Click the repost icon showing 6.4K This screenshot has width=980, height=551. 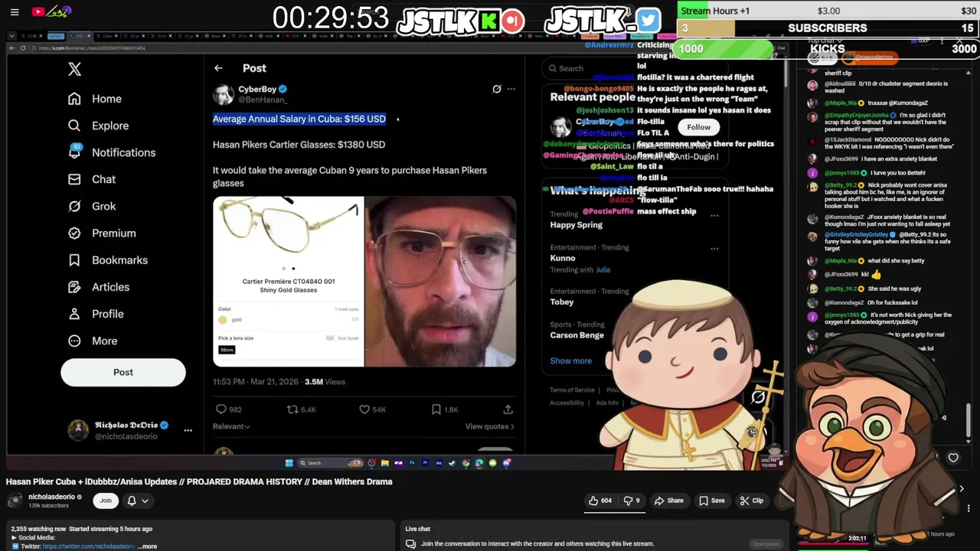click(292, 409)
